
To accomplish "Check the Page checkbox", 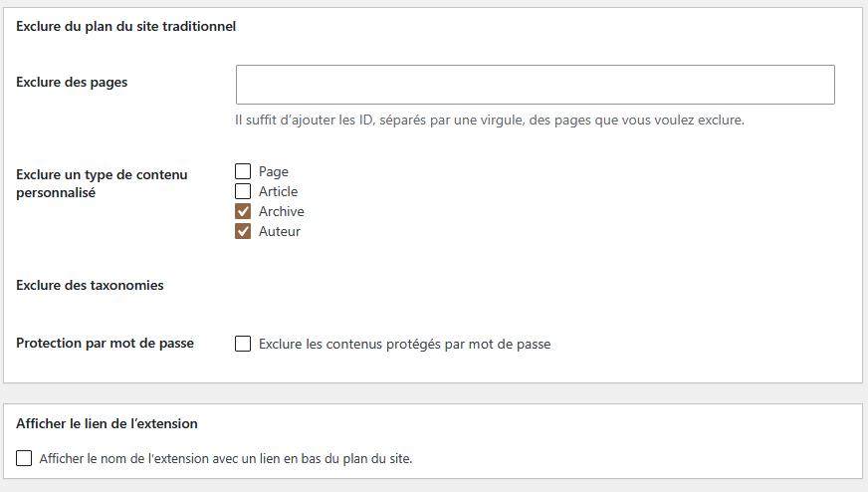I will [x=243, y=171].
